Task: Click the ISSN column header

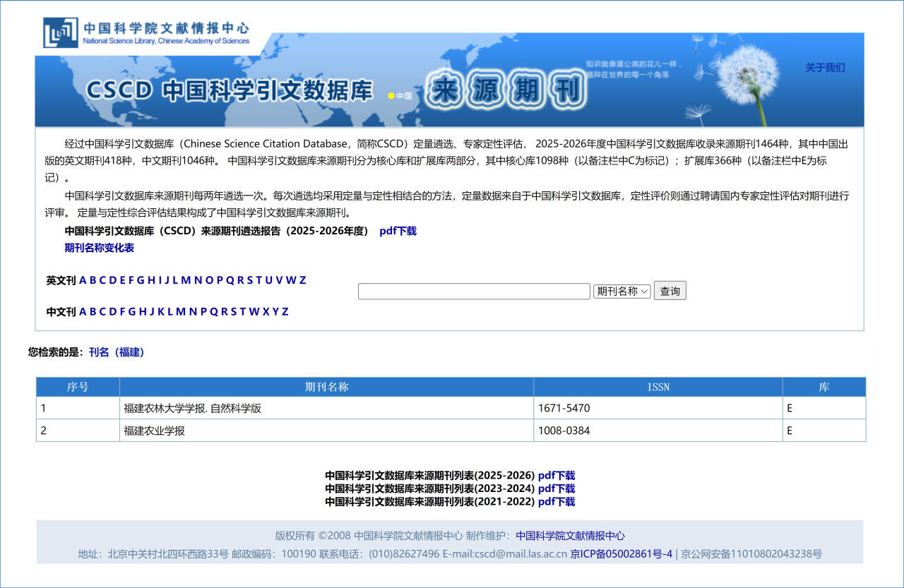Action: (x=658, y=387)
